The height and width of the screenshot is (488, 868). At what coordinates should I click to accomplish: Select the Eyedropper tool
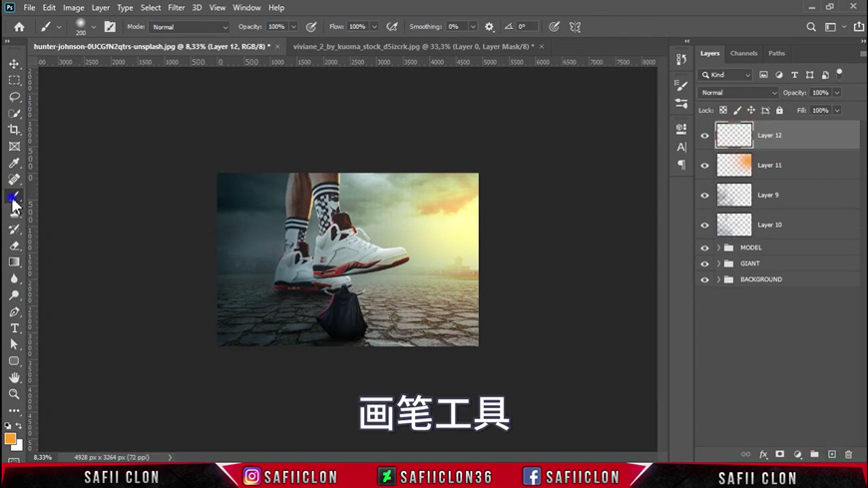pyautogui.click(x=14, y=163)
